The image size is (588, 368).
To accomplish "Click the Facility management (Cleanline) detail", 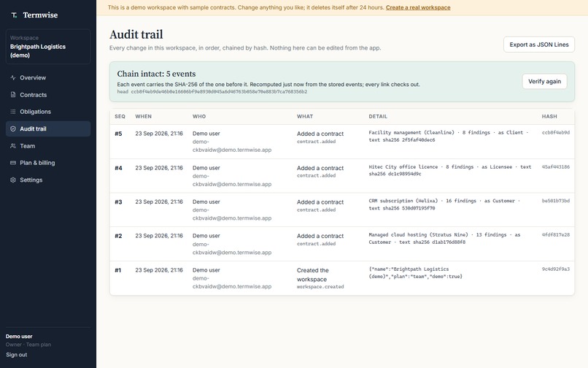I will click(x=449, y=136).
